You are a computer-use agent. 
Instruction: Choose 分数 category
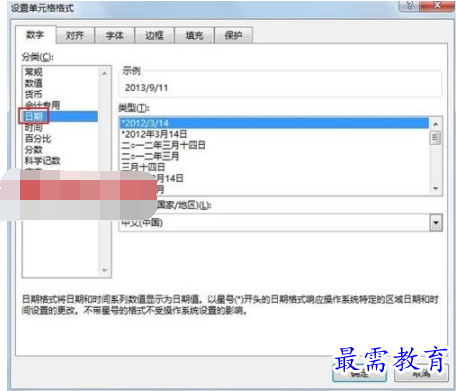(x=61, y=150)
